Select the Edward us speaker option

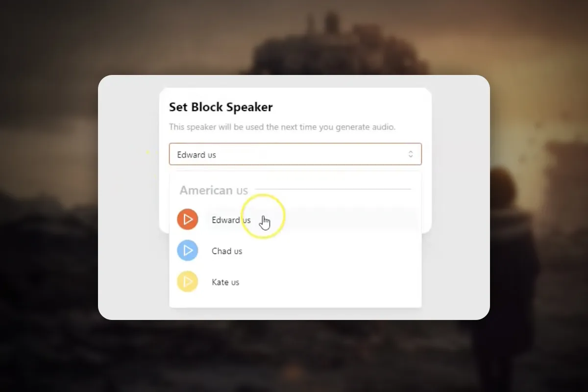coord(295,220)
